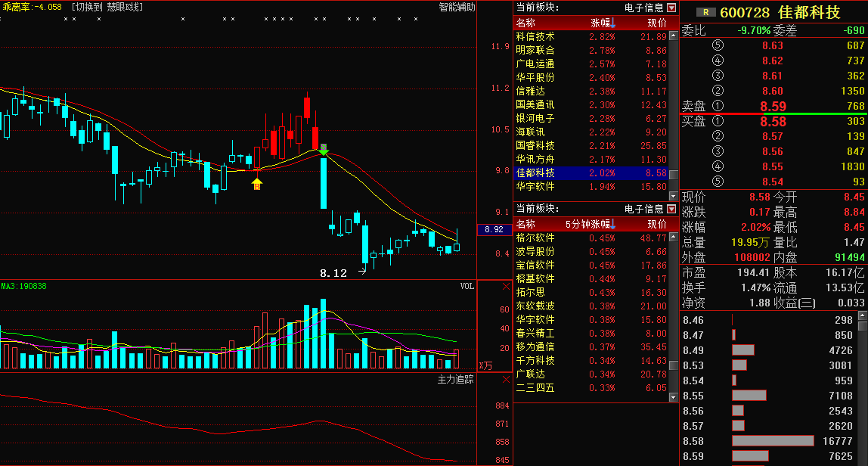Open the lower 电子信息 sector dropdown
The width and height of the screenshot is (868, 466).
(671, 209)
